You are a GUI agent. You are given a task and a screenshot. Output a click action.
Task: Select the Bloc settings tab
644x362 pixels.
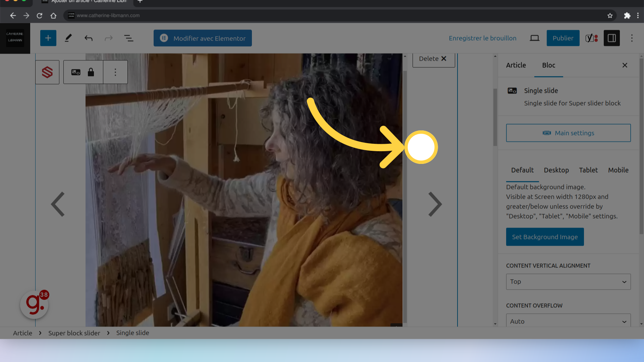[548, 65]
